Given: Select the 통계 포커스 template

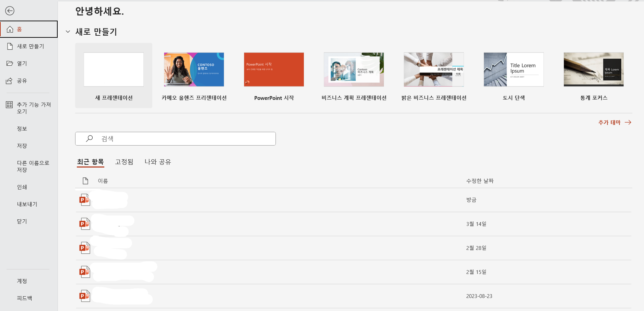Looking at the screenshot, I should click(594, 76).
